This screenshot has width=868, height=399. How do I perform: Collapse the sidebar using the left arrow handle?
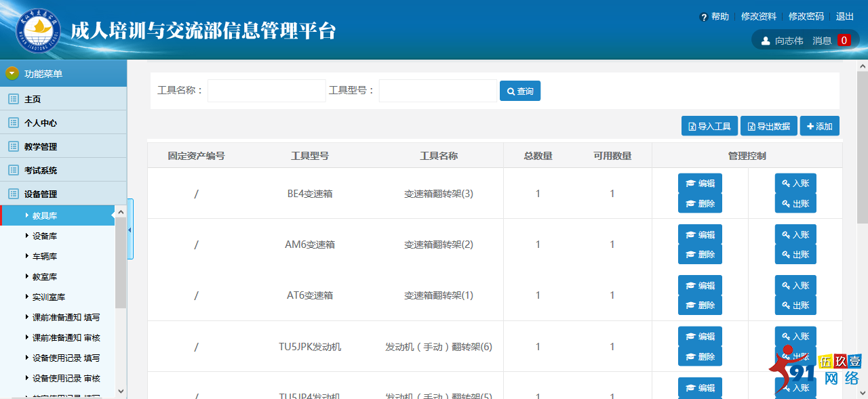click(130, 229)
